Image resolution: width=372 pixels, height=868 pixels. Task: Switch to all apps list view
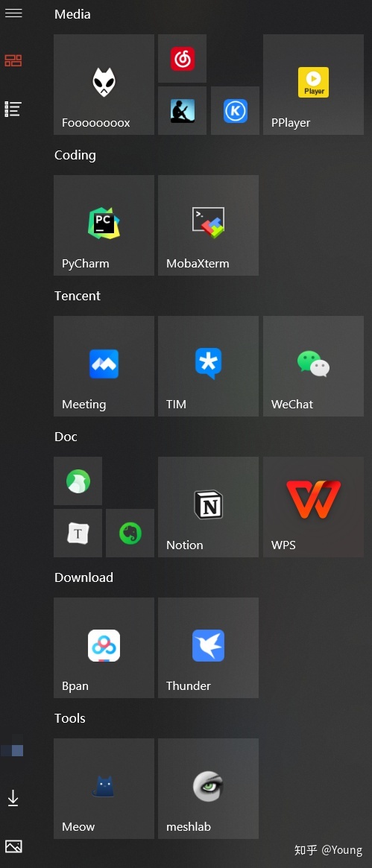coord(13,109)
